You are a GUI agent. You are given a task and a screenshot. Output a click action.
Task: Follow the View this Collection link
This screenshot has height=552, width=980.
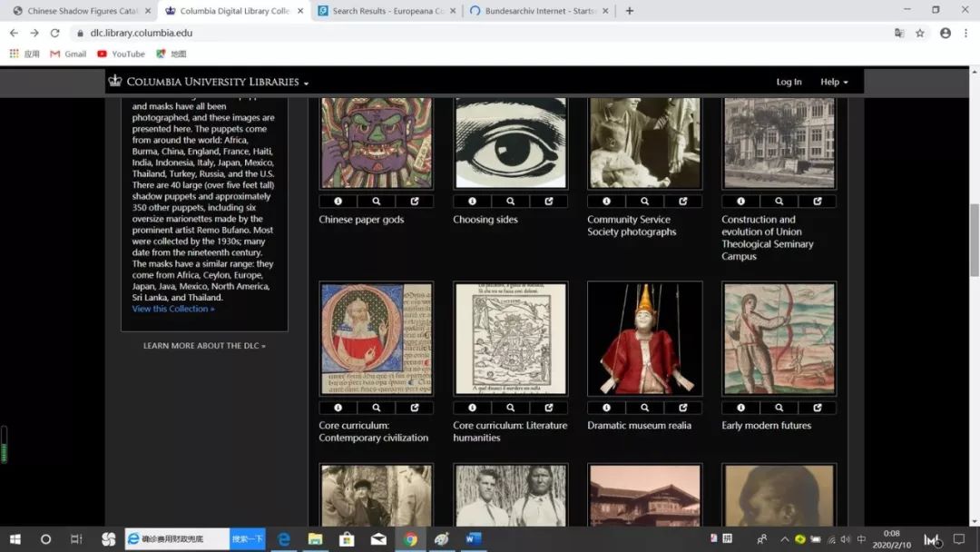tap(173, 309)
